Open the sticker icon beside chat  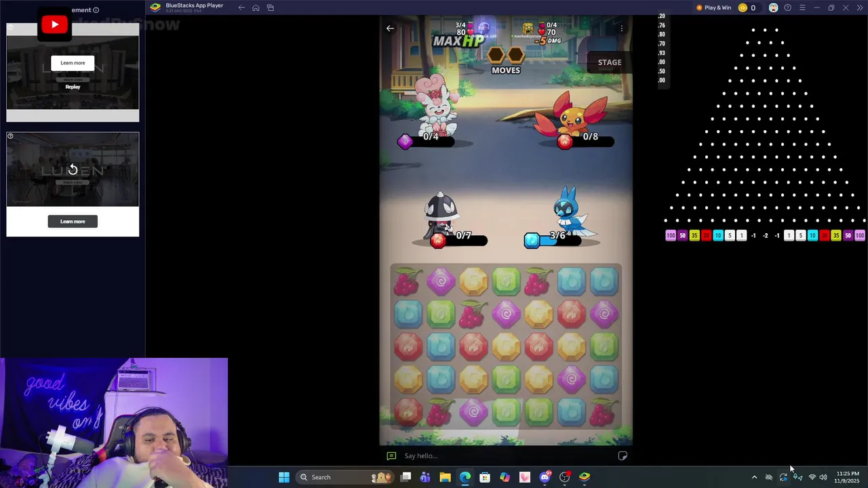pos(623,455)
